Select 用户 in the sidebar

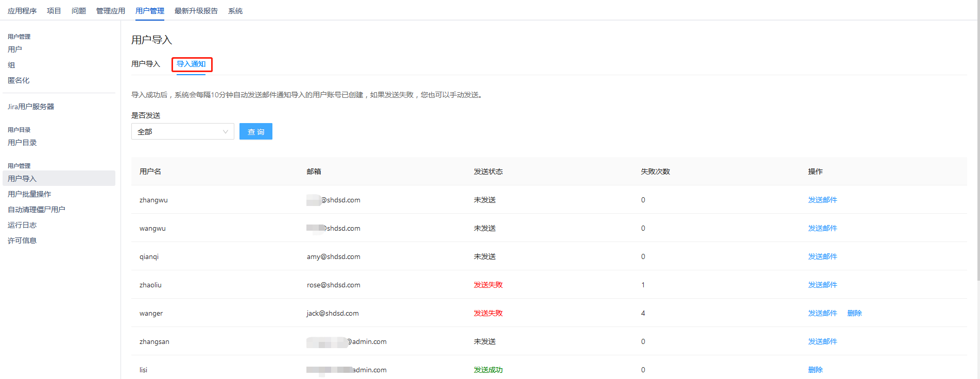(15, 49)
